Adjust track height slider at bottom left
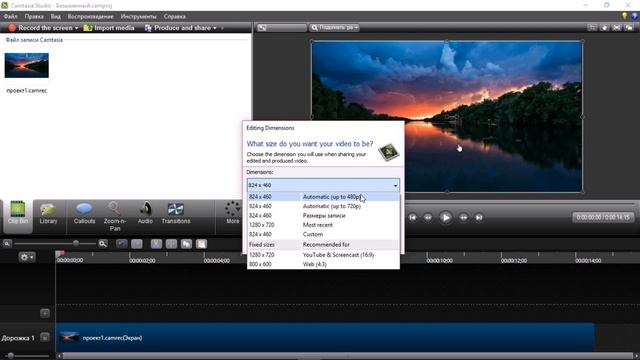Viewport: 640px width, 360px height. point(11,356)
